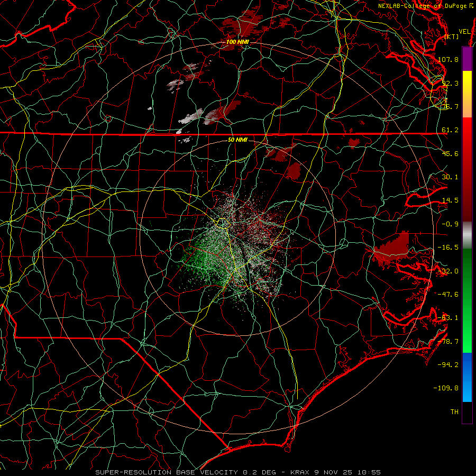This screenshot has height=476, width=476.
Task: Click the 92.3 velocity scale value
Action: tap(450, 83)
